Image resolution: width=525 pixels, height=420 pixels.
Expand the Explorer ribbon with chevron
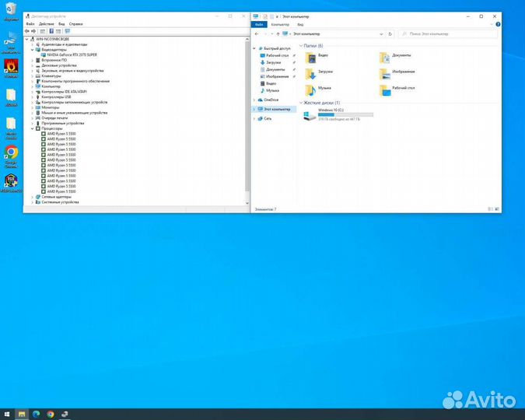492,24
